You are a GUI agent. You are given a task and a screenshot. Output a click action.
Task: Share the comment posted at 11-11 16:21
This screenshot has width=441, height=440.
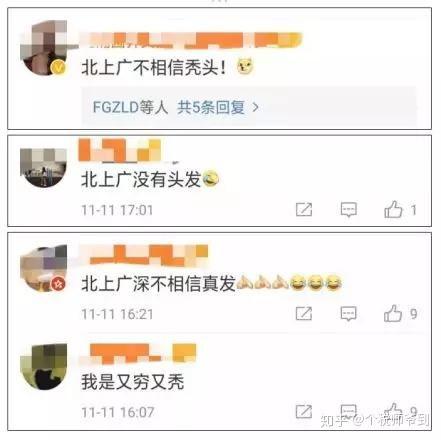tap(304, 314)
